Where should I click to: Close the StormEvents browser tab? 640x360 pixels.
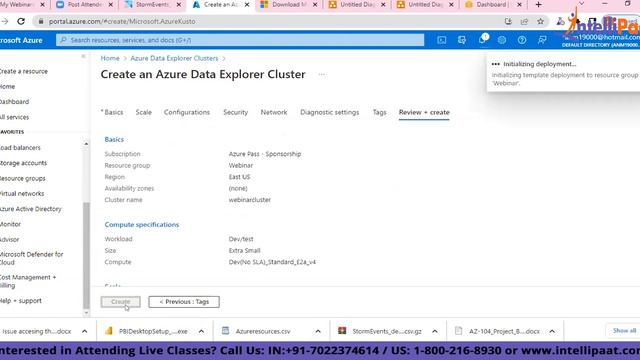pos(179,5)
